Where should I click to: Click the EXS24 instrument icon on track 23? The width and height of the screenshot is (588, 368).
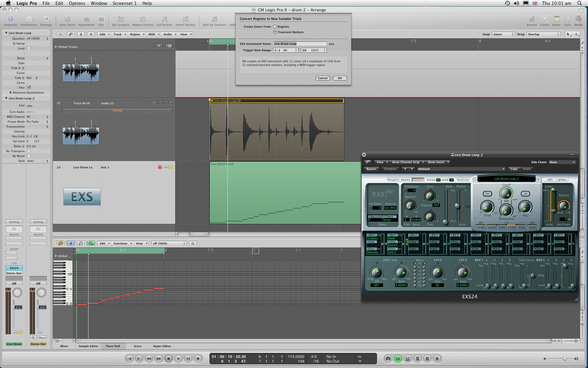pos(82,197)
